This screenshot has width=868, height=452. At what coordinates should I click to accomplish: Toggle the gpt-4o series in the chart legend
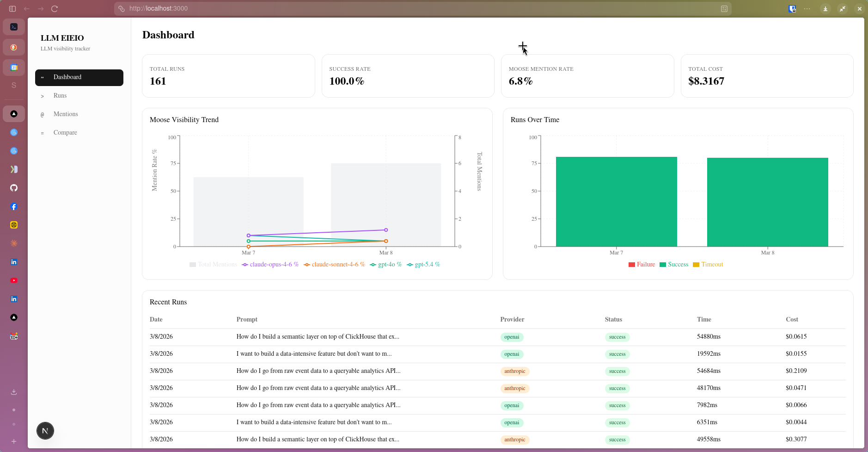pos(386,264)
